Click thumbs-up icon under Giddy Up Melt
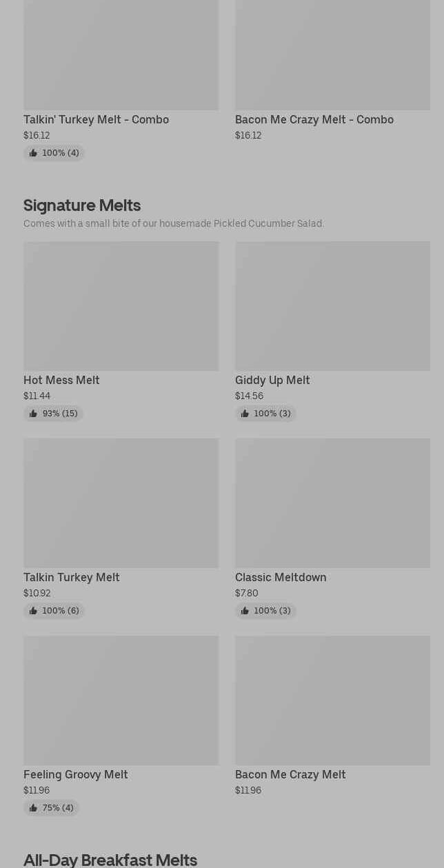Image resolution: width=444 pixels, height=868 pixels. [245, 414]
